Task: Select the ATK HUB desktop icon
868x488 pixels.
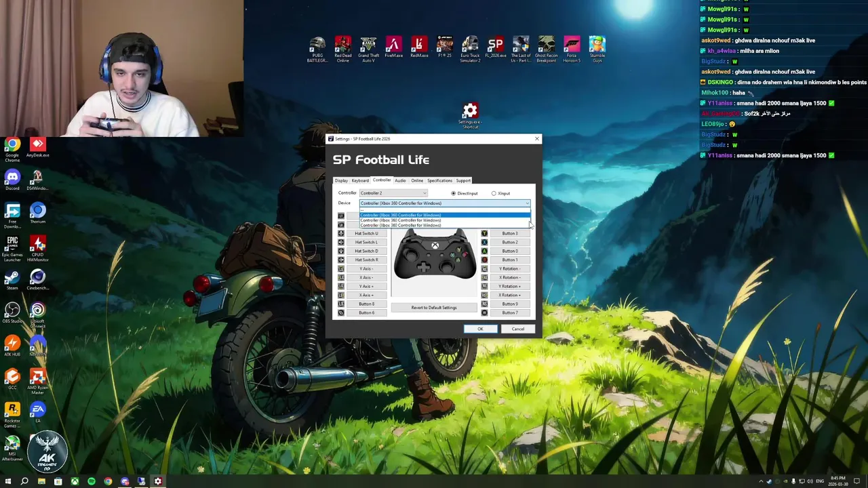Action: [x=12, y=346]
